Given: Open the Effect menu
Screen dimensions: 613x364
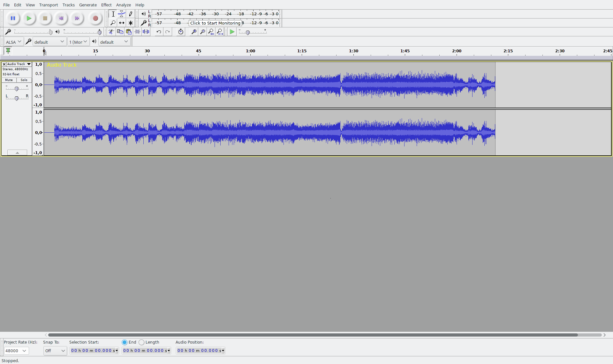Looking at the screenshot, I should tap(106, 5).
